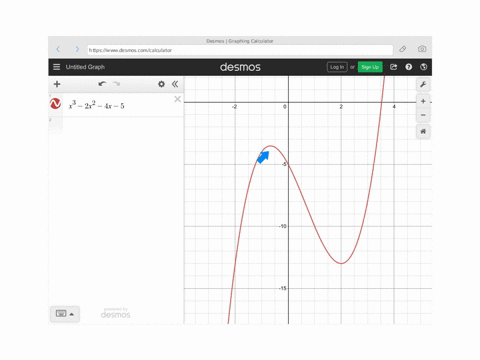The width and height of the screenshot is (480, 360).
Task: Delete expression 1 with the X
Action: point(178,99)
